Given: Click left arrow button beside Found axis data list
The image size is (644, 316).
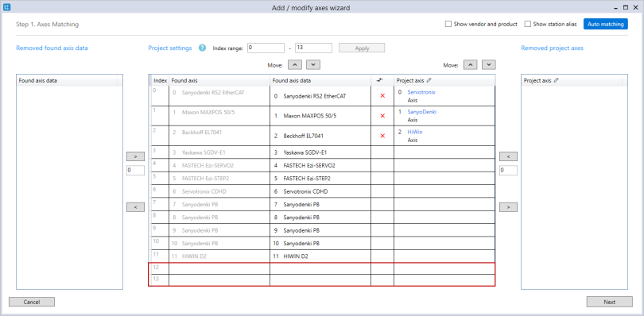Looking at the screenshot, I should pos(135,207).
